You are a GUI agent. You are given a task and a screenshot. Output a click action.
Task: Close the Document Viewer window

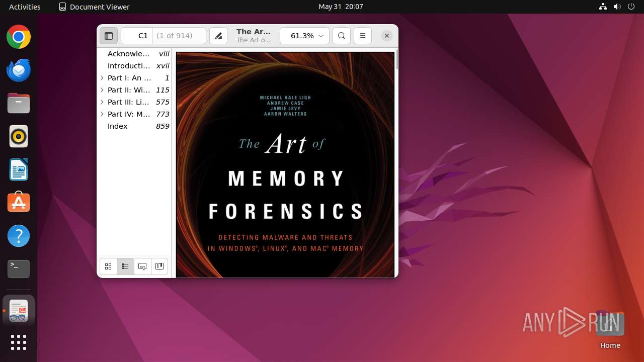(386, 36)
